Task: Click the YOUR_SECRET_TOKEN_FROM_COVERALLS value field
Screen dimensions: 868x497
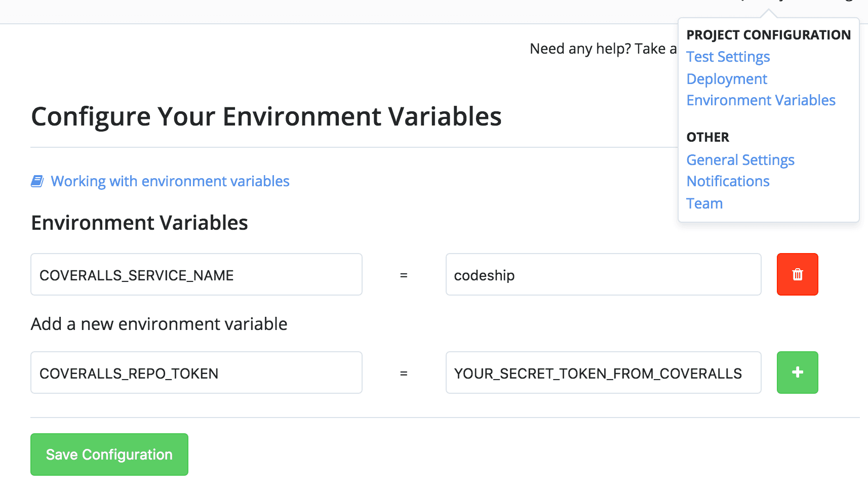Action: [603, 372]
